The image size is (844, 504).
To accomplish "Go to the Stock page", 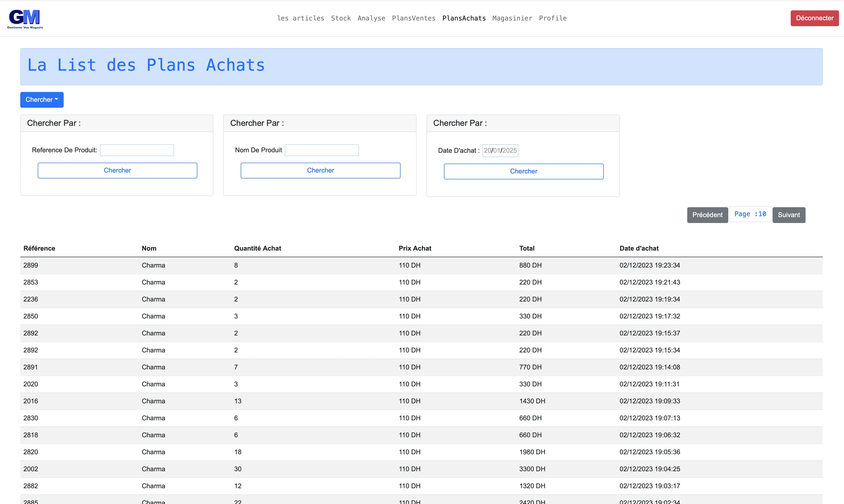I will pos(341,18).
